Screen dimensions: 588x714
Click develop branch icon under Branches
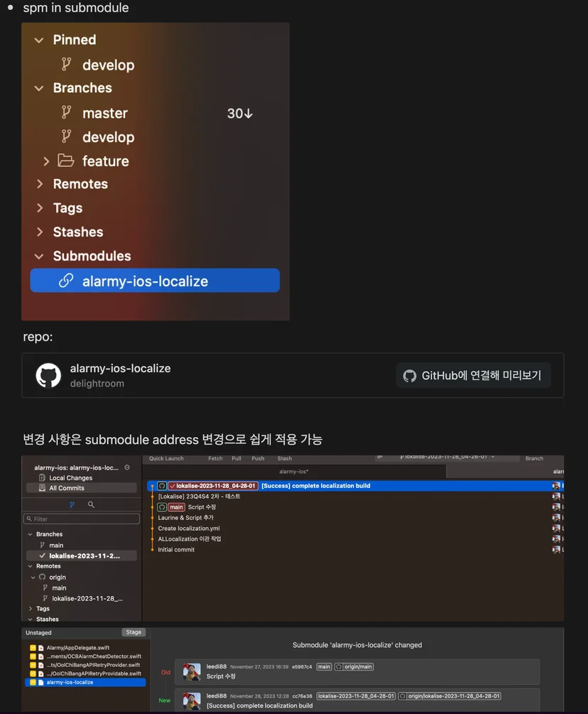pos(66,136)
